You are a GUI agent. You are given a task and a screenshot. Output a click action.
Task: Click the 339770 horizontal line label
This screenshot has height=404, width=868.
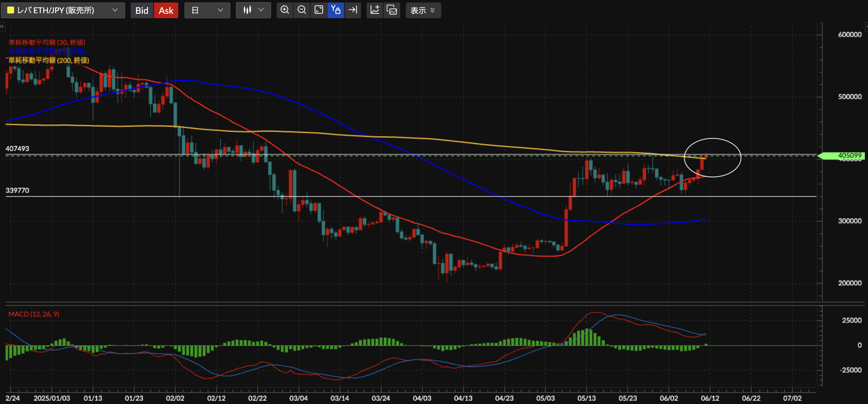point(18,190)
